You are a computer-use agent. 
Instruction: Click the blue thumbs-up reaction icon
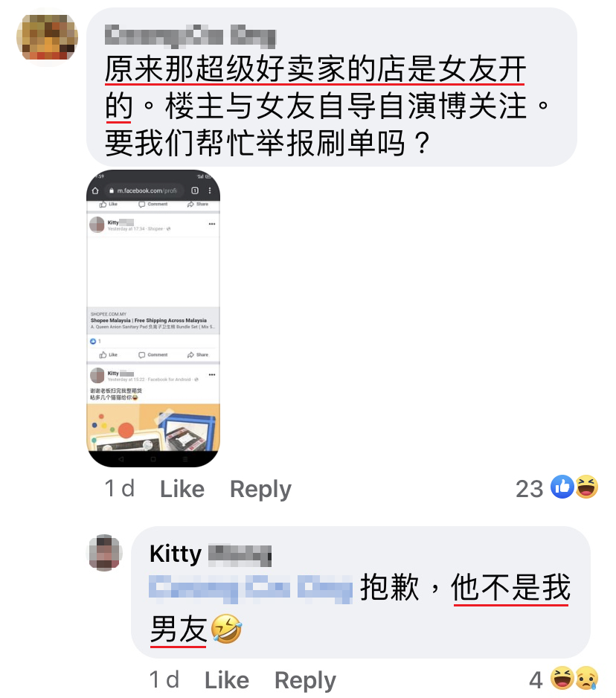562,487
